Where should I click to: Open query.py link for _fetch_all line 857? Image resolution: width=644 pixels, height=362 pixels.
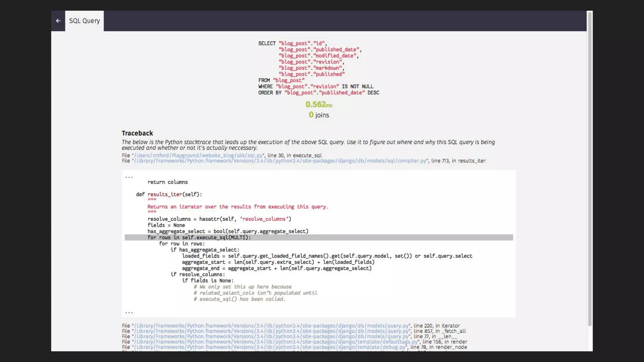coord(272,331)
